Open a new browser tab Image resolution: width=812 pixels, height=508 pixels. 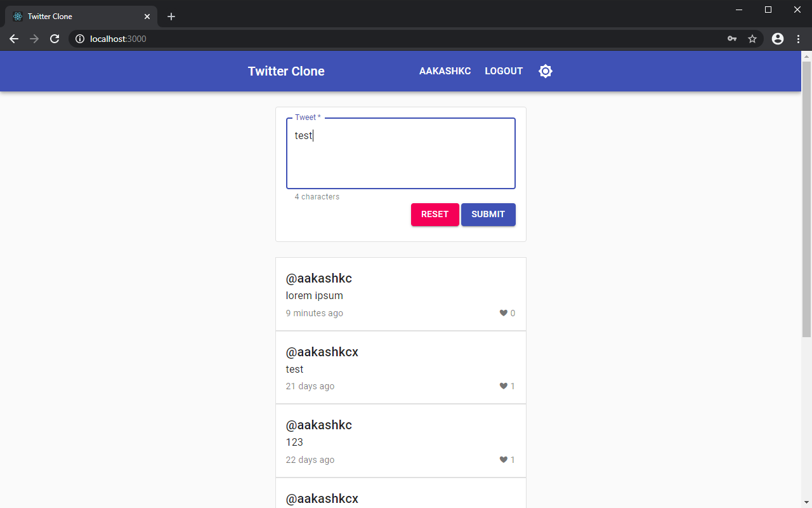171,17
